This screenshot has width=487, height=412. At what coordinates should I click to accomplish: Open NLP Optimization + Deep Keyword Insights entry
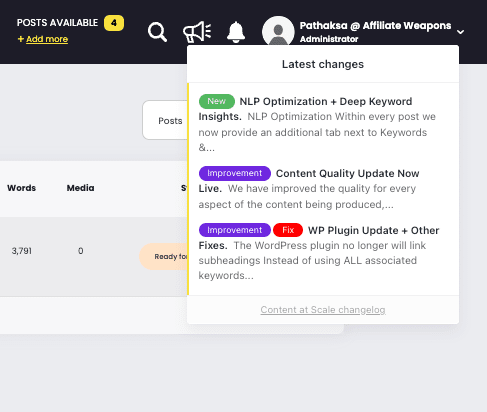318,124
